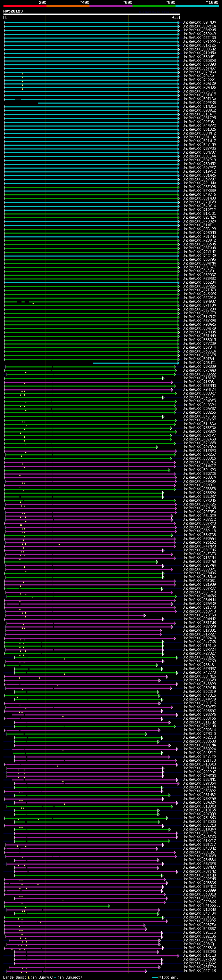Open hit UniRef100_Q16DS1
The height and width of the screenshot is (980, 222).
click(199, 382)
